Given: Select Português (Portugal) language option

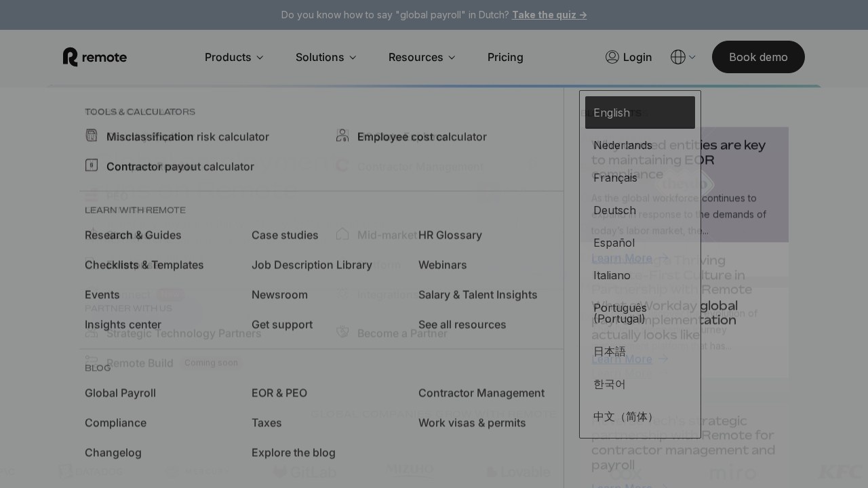Looking at the screenshot, I should pyautogui.click(x=640, y=313).
